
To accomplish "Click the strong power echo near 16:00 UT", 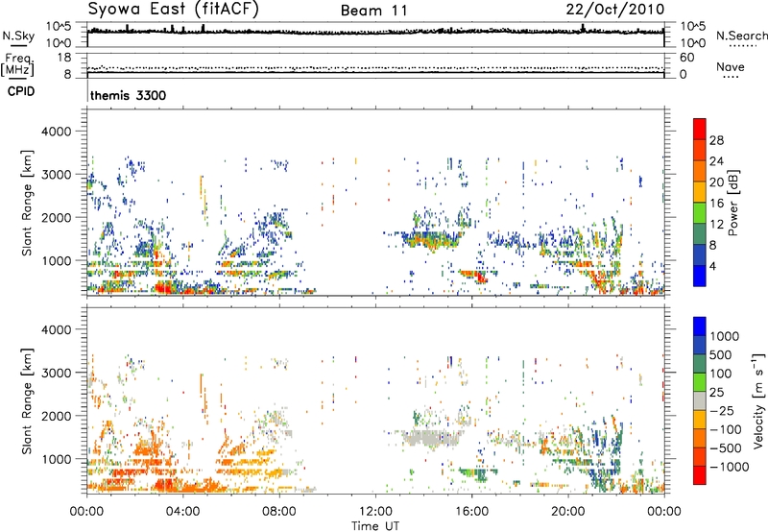I will tap(475, 276).
